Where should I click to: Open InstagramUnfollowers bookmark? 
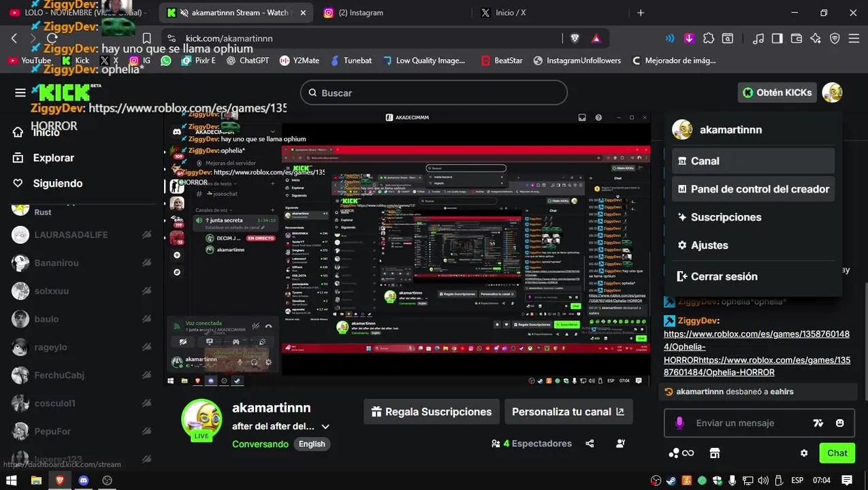coord(578,61)
